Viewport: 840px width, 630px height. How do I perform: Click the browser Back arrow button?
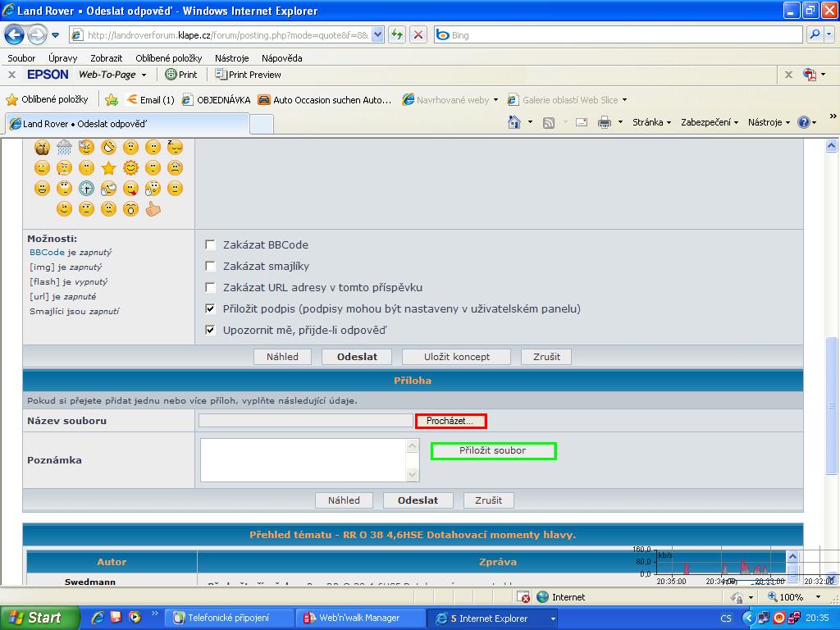(x=14, y=35)
